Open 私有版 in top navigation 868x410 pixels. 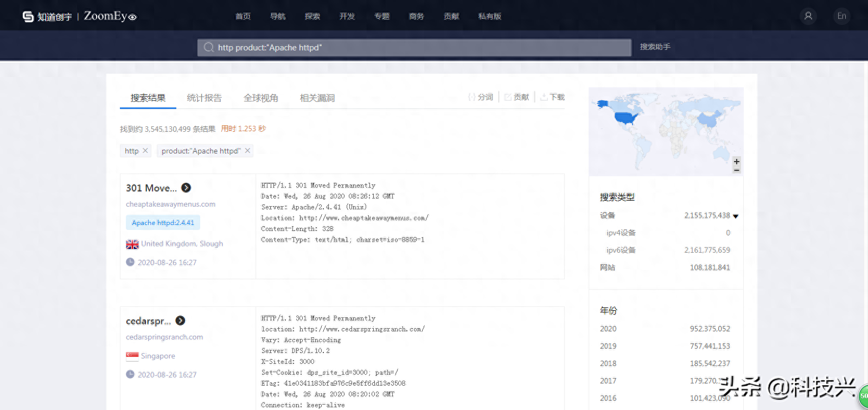[490, 16]
